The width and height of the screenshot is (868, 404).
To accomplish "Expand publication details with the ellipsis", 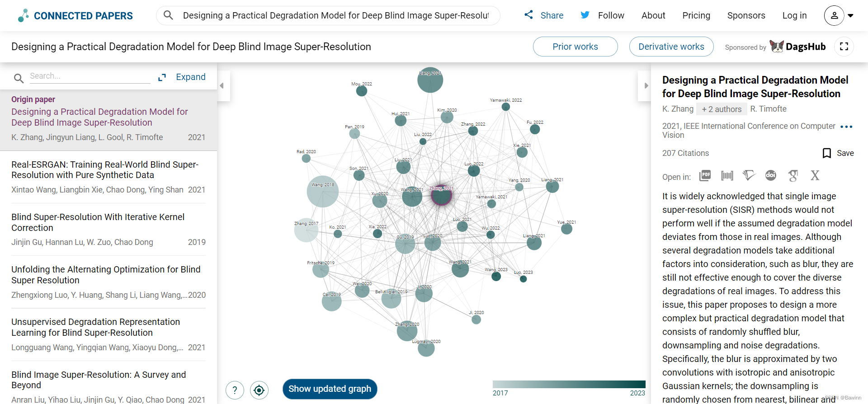I will tap(847, 127).
